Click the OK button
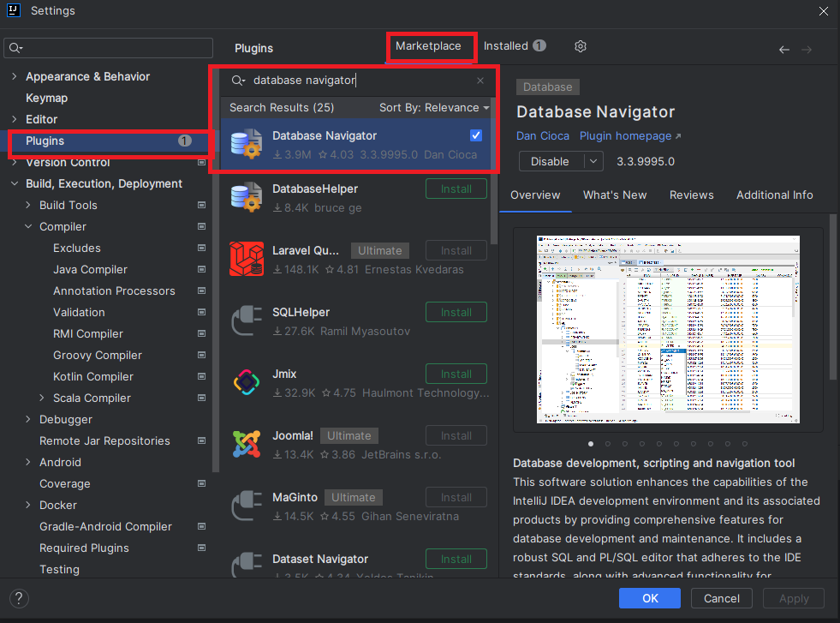The height and width of the screenshot is (623, 840). 650,598
